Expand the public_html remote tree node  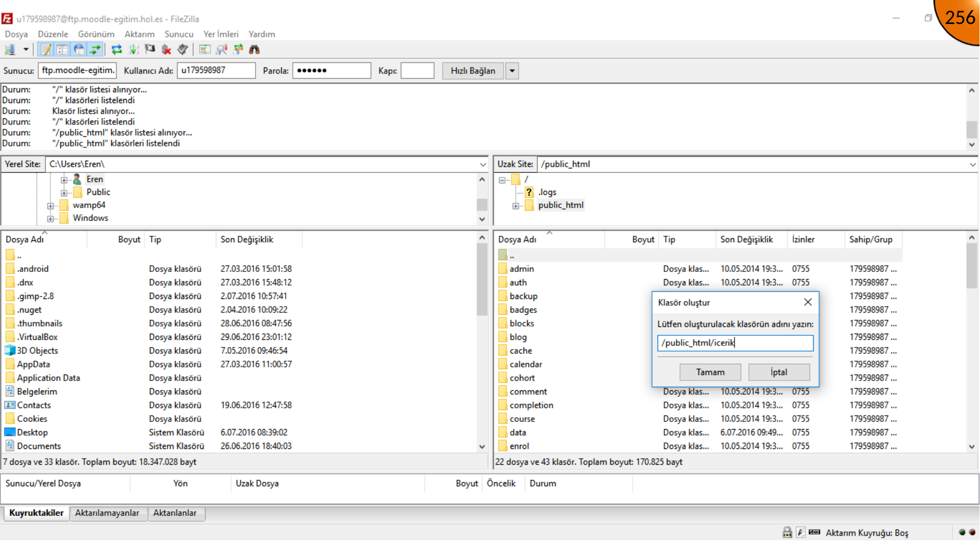point(516,206)
